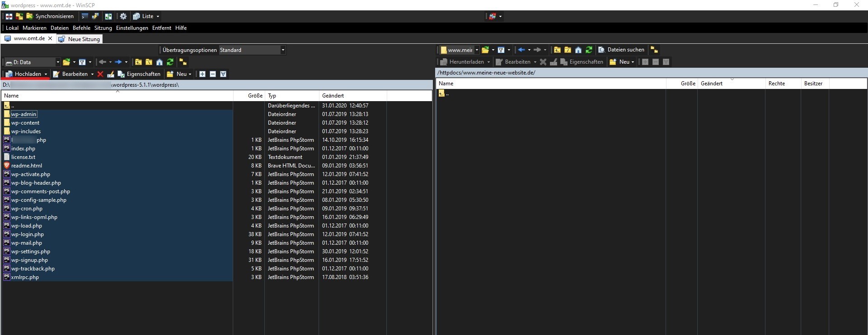This screenshot has height=335, width=868.
Task: Select the license.txt file
Action: click(x=23, y=157)
